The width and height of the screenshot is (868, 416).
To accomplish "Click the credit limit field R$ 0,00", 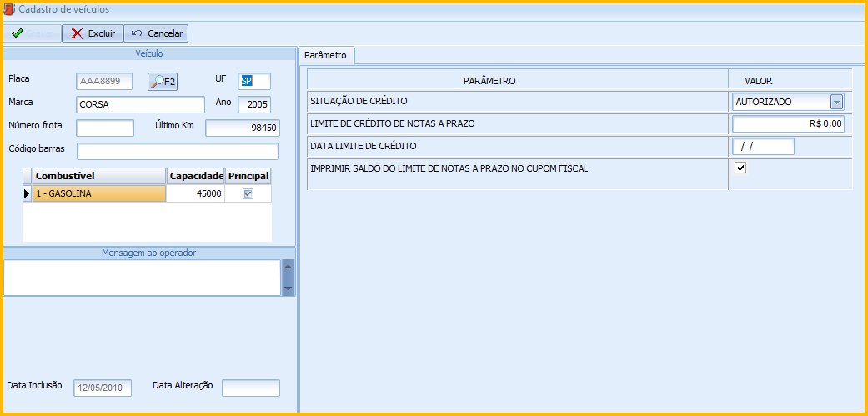I will coord(788,124).
